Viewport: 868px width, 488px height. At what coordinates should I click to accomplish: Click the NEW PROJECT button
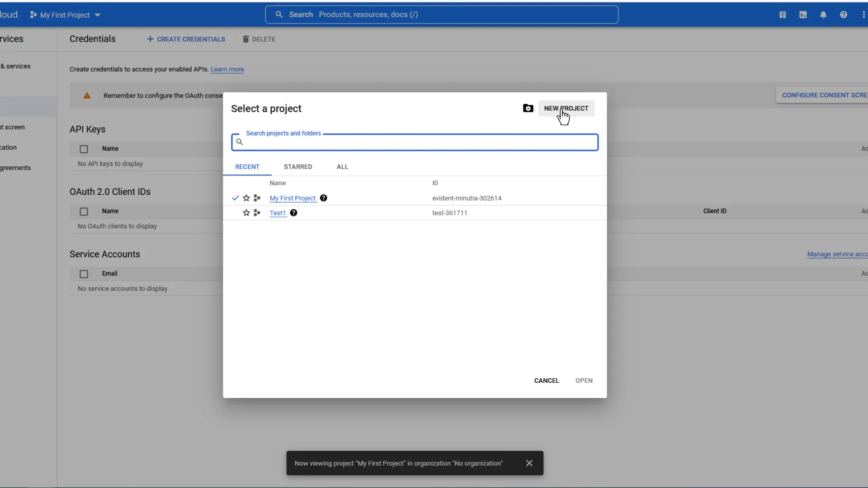pos(566,108)
